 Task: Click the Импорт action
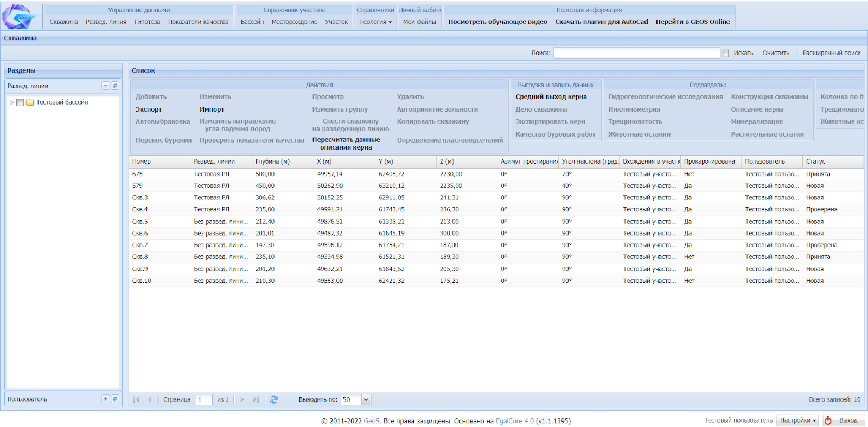pos(212,109)
